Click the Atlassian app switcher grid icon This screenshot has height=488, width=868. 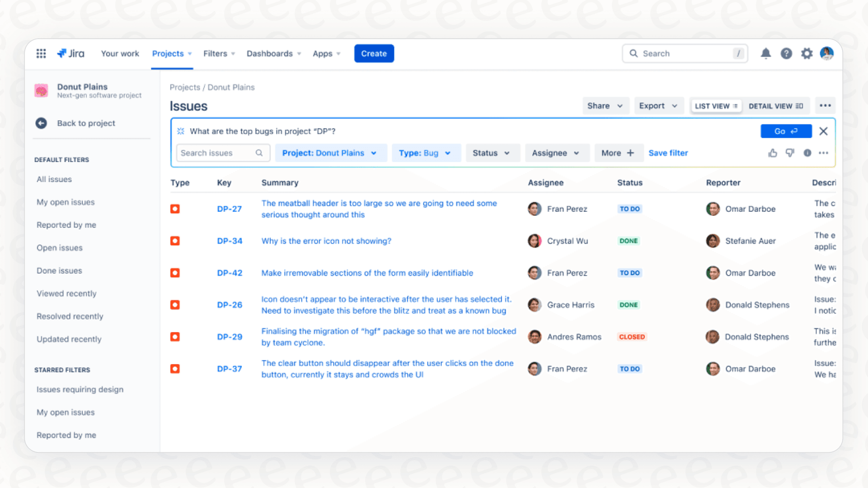point(41,53)
